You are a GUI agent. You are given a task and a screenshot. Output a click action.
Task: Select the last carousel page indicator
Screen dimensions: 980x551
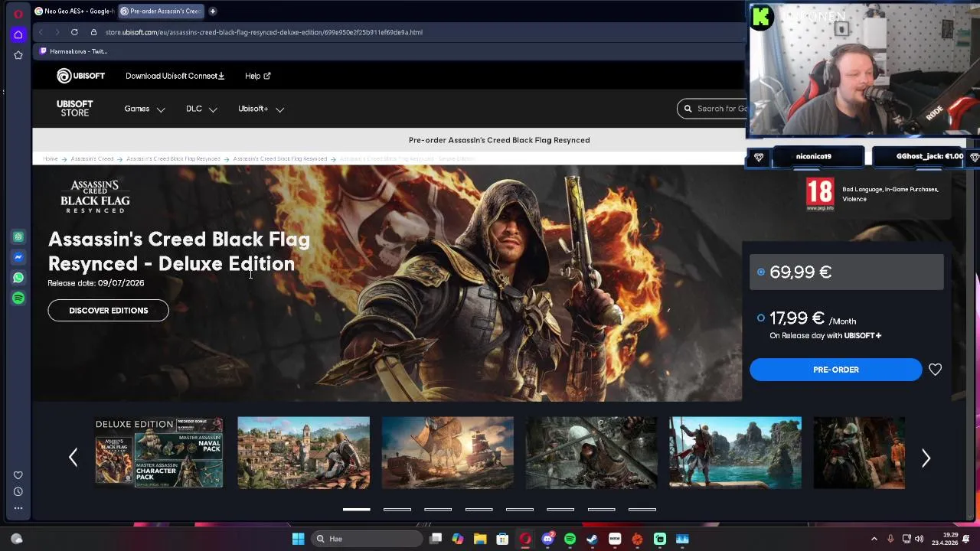click(x=642, y=509)
